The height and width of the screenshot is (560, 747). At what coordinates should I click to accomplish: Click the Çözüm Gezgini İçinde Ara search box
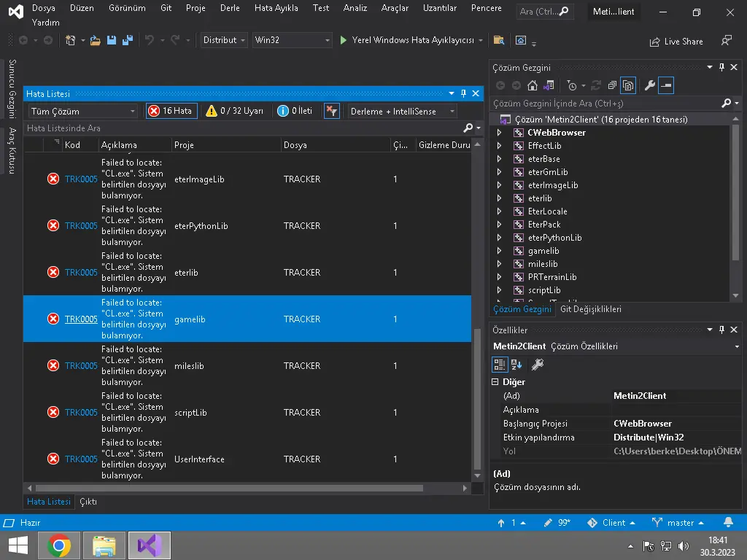(606, 104)
